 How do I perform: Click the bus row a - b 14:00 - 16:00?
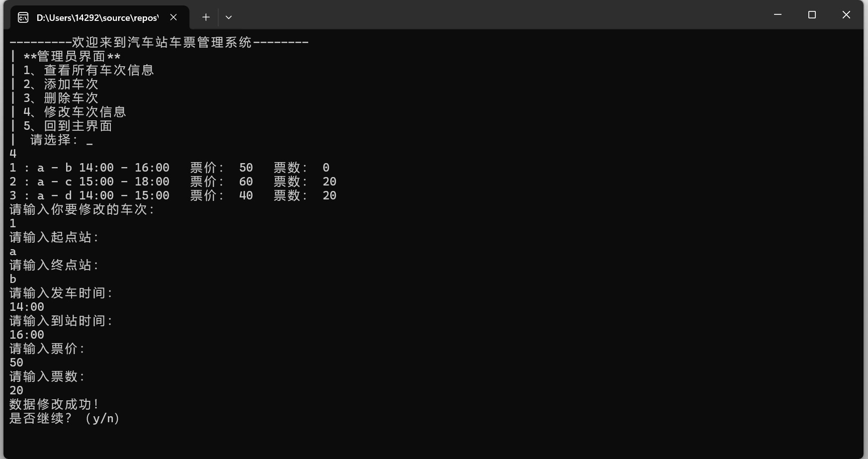[x=170, y=168]
